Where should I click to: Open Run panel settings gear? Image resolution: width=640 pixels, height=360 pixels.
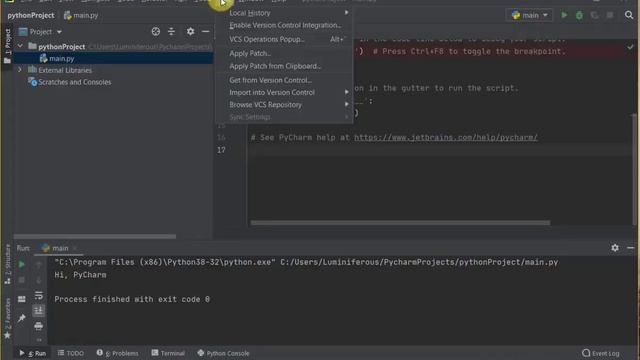click(615, 248)
